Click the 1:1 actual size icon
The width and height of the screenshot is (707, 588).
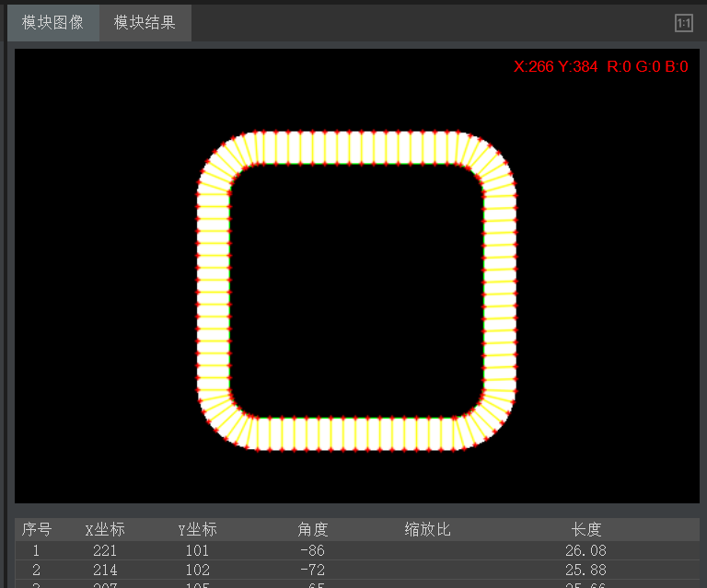(x=684, y=23)
